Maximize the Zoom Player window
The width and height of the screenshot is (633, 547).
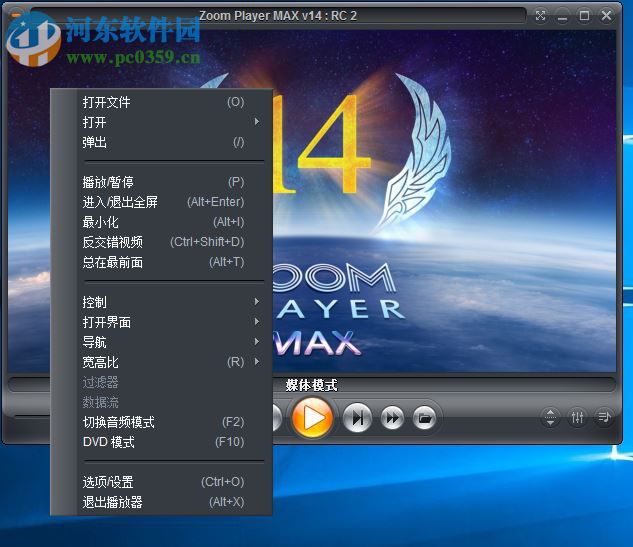pyautogui.click(x=584, y=16)
